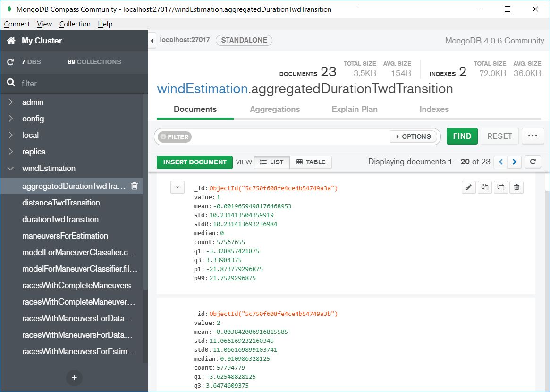
Task: Go to the next page of documents
Action: click(x=515, y=162)
